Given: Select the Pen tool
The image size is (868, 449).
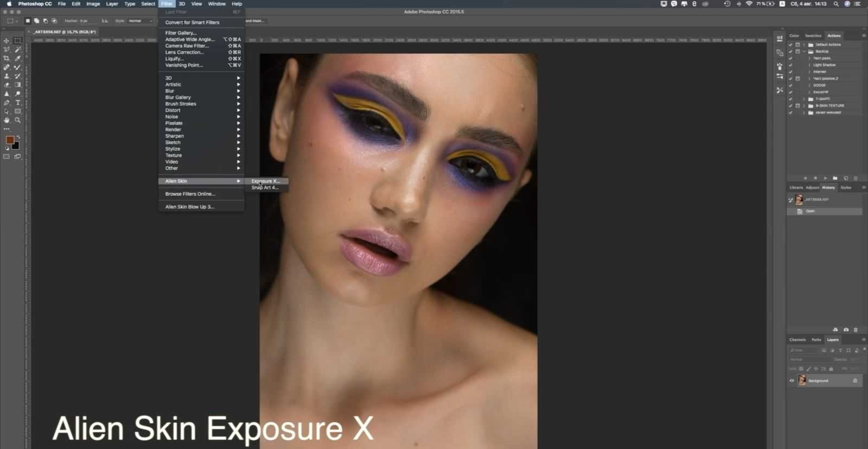Looking at the screenshot, I should point(7,102).
